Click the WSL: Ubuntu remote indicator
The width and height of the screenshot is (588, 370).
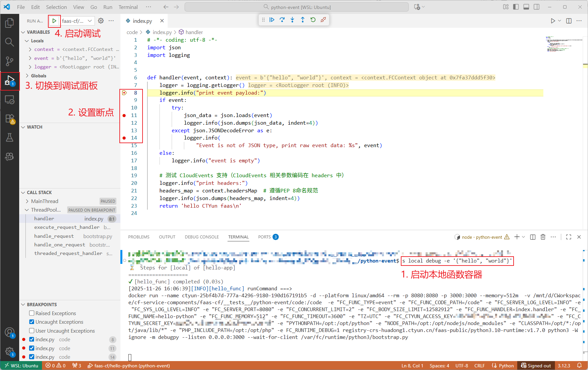(x=21, y=365)
